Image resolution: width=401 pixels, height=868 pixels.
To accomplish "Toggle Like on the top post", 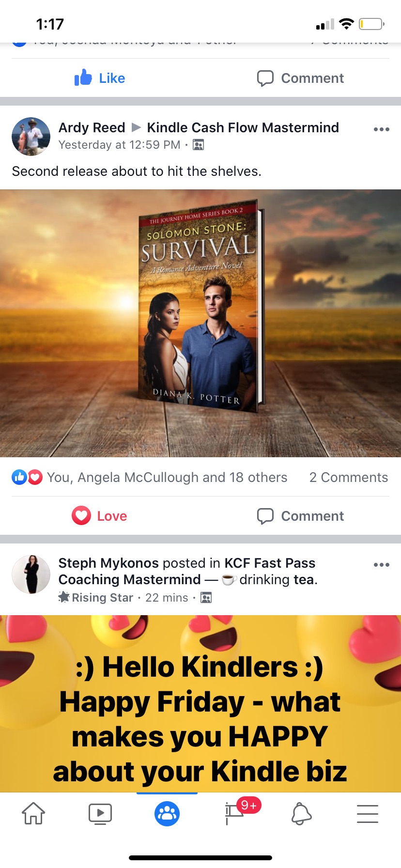I will coord(100,78).
